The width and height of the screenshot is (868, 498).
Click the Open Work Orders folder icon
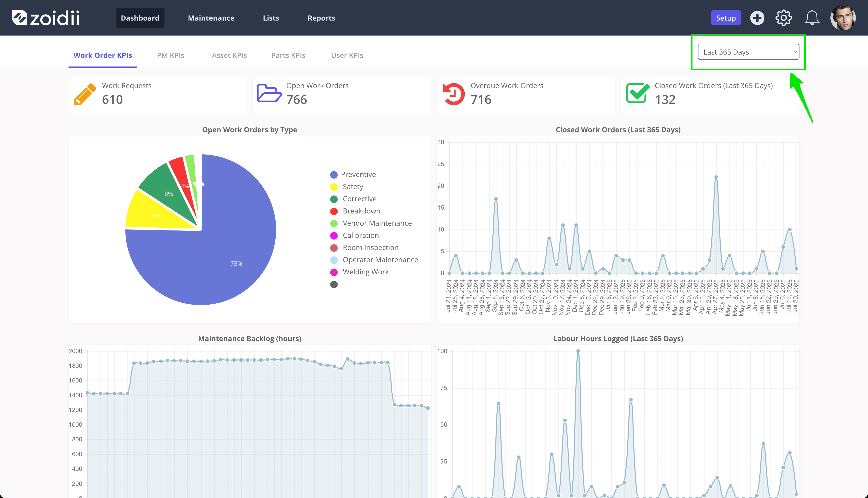(x=269, y=93)
